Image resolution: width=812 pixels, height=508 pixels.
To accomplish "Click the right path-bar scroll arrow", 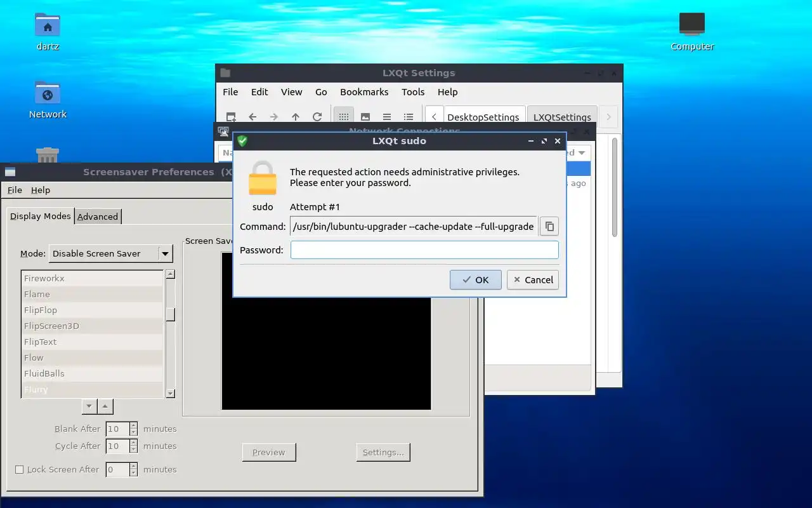I will tap(608, 117).
